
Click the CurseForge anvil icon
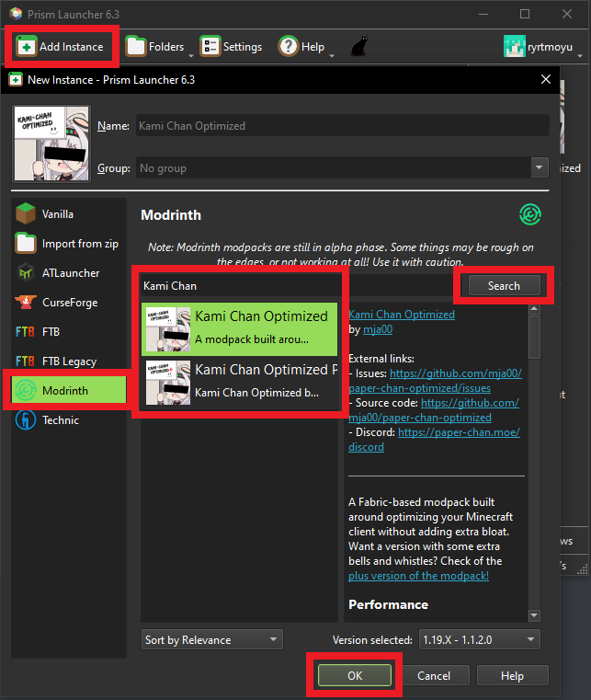tap(26, 302)
